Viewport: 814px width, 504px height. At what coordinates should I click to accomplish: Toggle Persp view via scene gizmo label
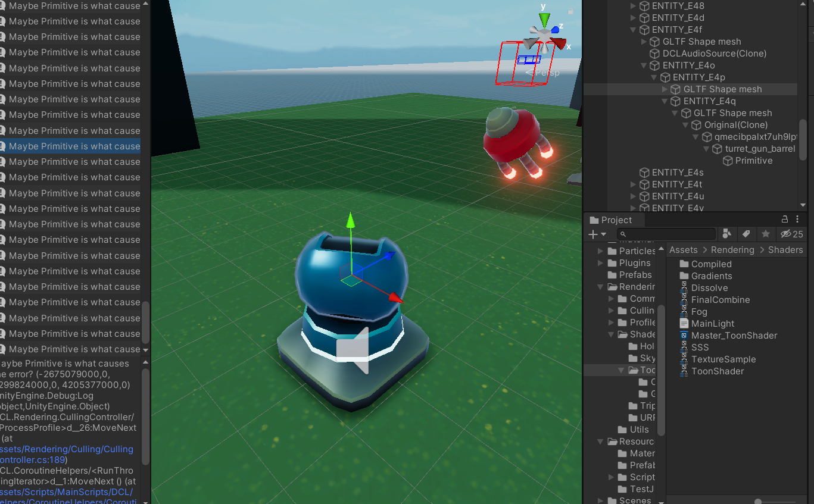(x=548, y=73)
